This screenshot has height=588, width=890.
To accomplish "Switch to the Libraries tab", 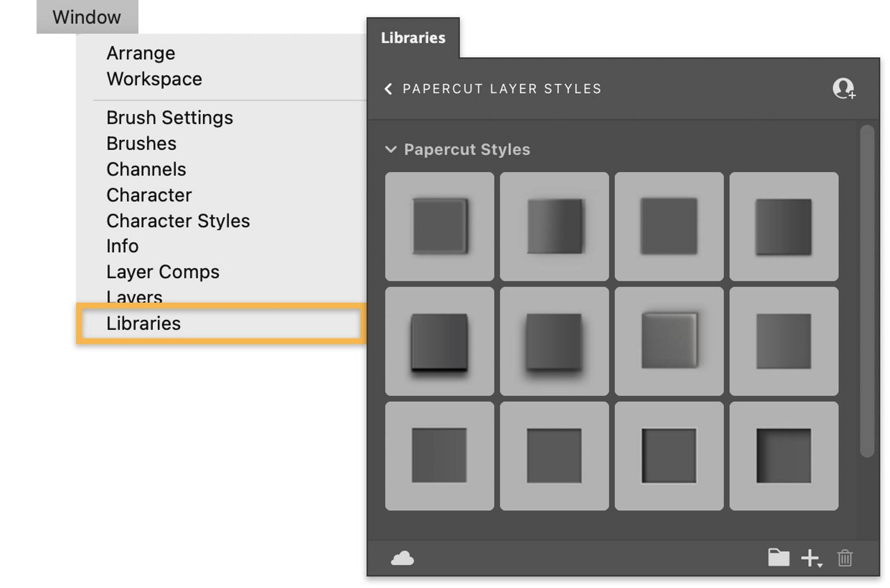I will pos(413,38).
